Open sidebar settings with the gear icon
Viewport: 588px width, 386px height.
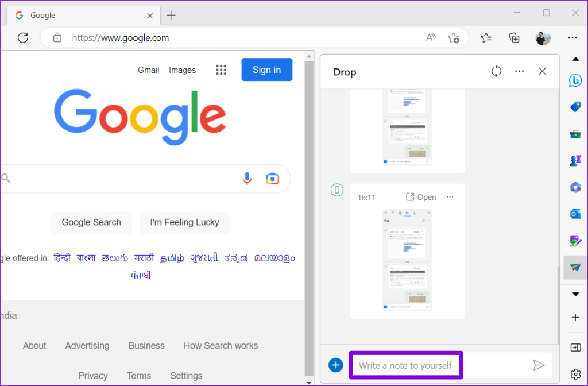point(575,373)
